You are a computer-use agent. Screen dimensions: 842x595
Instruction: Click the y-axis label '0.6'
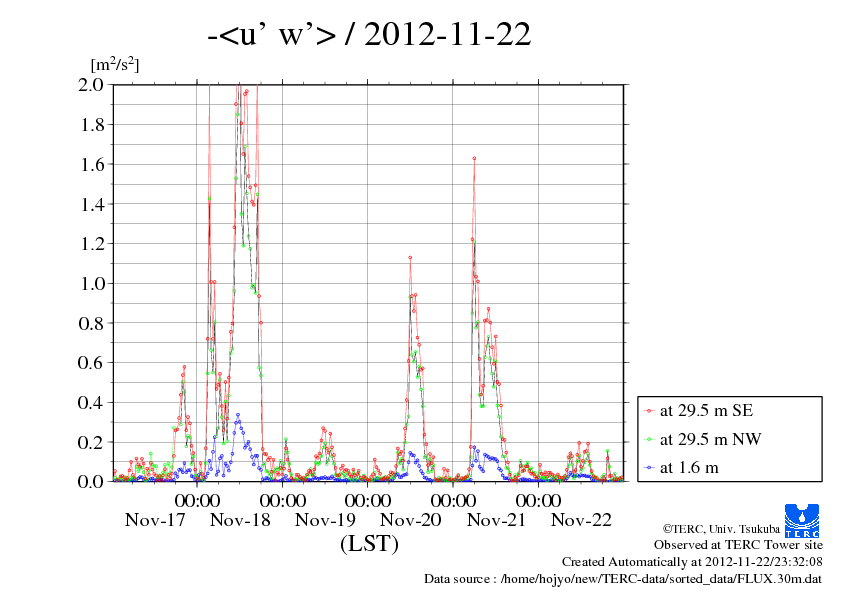91,363
